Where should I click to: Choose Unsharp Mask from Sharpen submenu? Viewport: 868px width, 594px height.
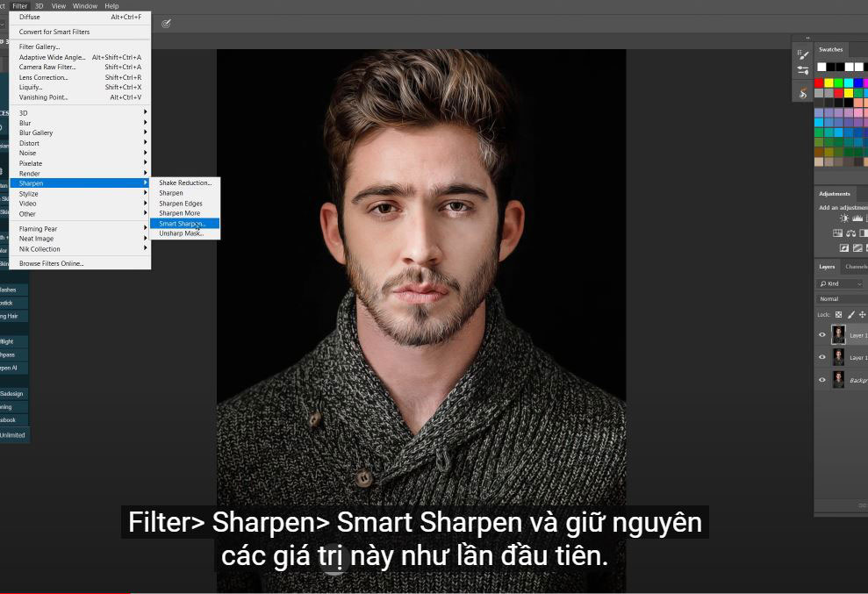[185, 233]
